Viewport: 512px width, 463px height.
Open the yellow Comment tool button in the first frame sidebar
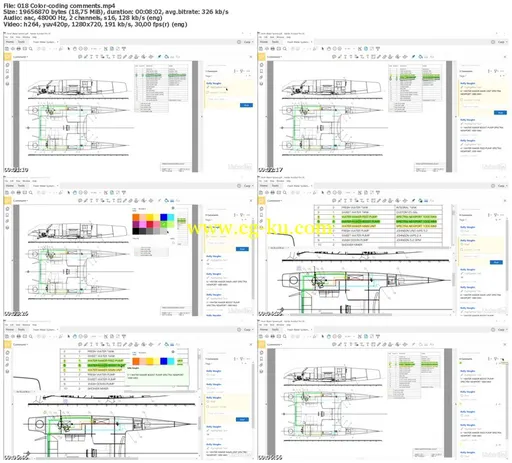point(8,57)
